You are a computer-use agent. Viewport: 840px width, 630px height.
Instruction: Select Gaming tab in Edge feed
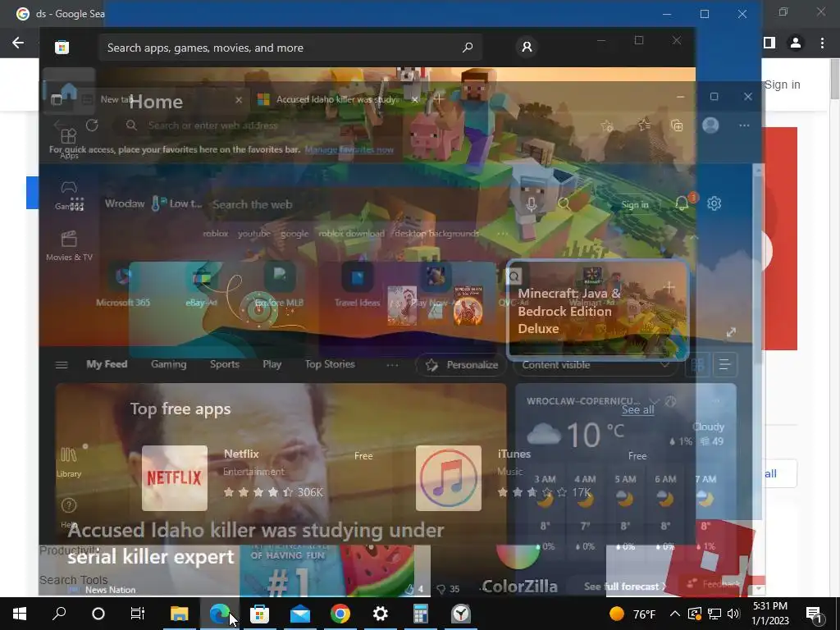pos(168,364)
